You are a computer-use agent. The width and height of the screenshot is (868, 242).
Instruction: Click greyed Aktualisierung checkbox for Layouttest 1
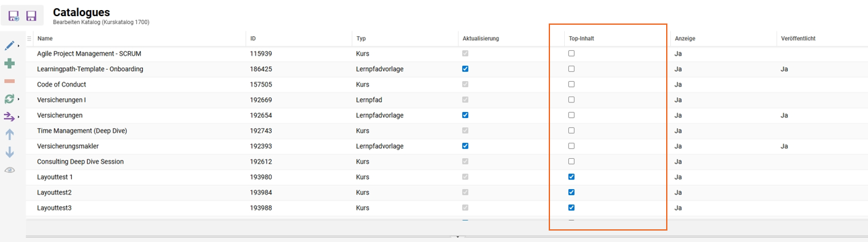[466, 177]
